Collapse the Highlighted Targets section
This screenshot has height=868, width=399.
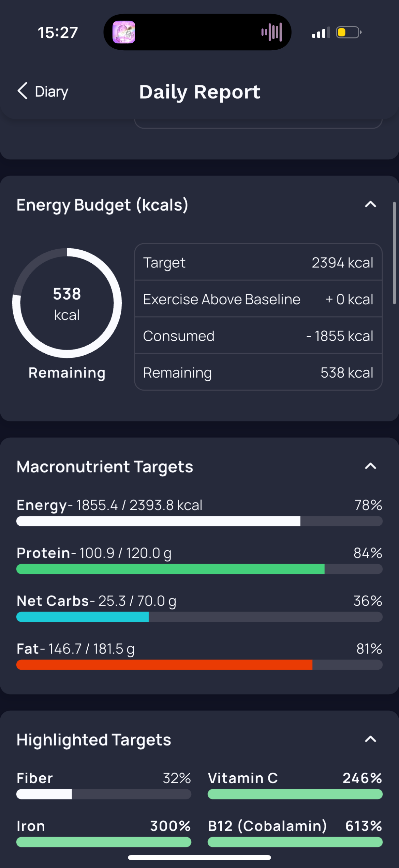(370, 739)
